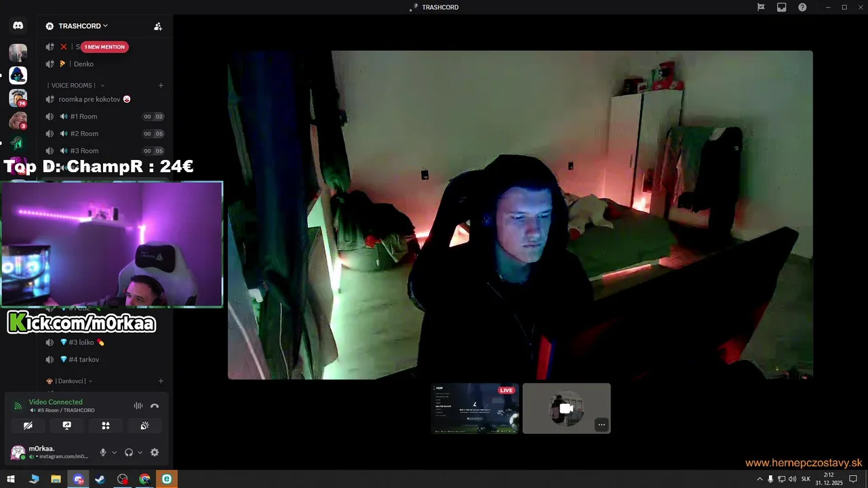Open Discord user settings gear
The height and width of the screenshot is (488, 868).
pyautogui.click(x=155, y=452)
